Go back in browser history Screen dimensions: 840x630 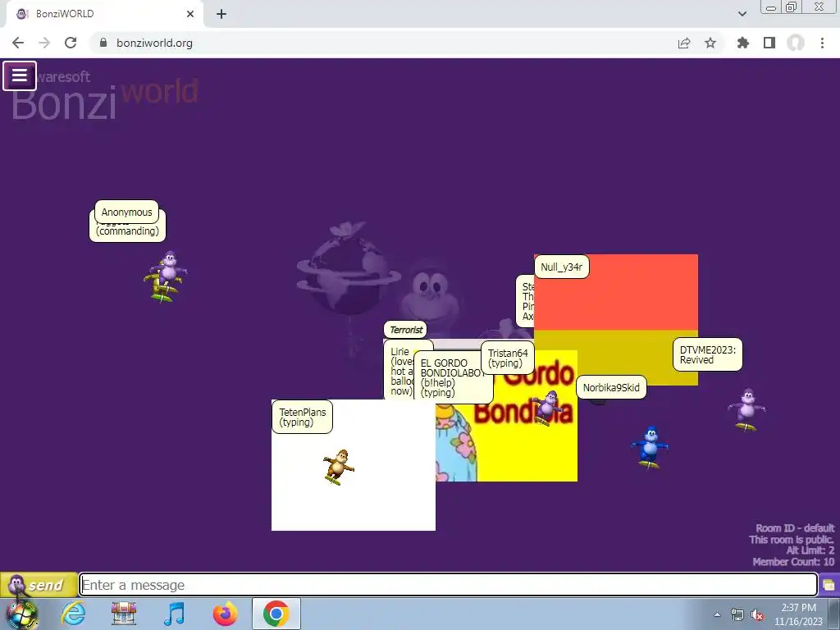point(18,43)
